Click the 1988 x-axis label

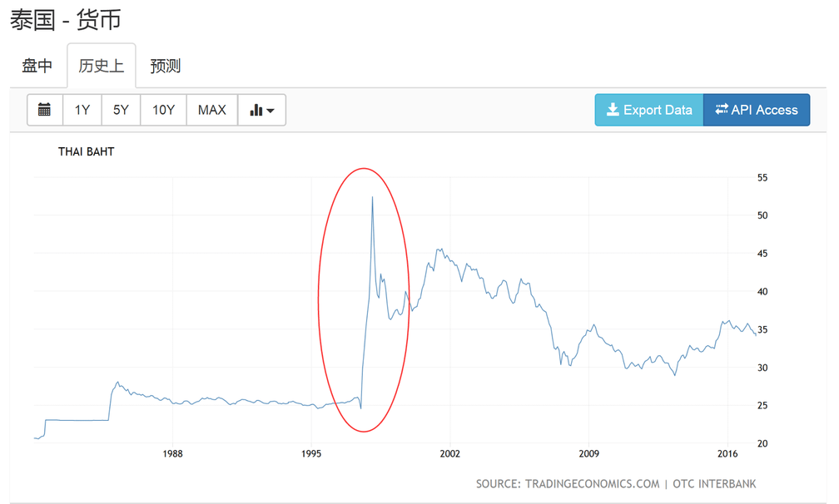(172, 453)
